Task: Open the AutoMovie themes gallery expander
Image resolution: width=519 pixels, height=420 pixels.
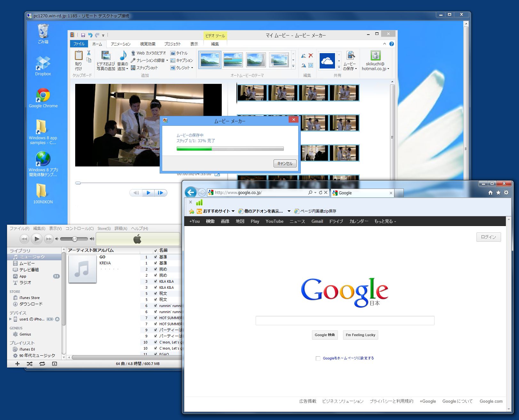Action: 293,66
